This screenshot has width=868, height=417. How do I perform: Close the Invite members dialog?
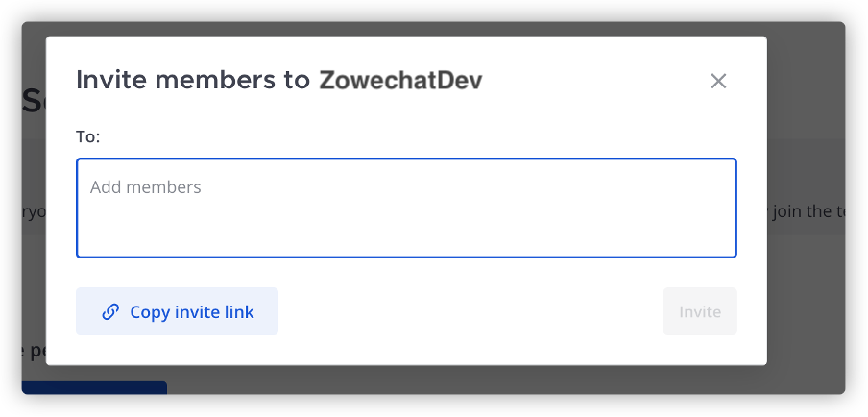(x=718, y=82)
